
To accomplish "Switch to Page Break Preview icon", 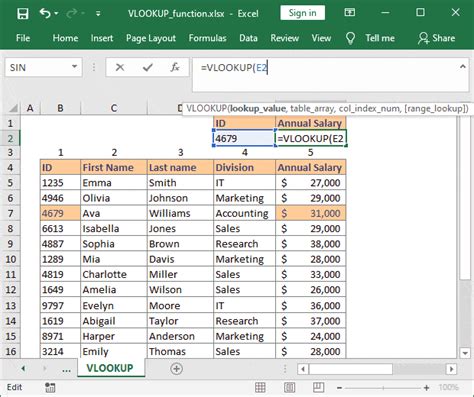I will (318, 387).
